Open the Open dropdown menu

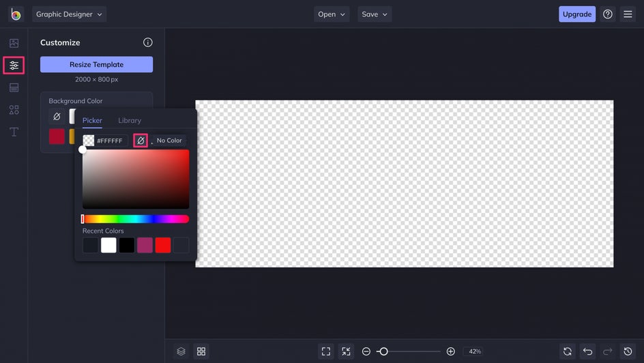click(332, 14)
